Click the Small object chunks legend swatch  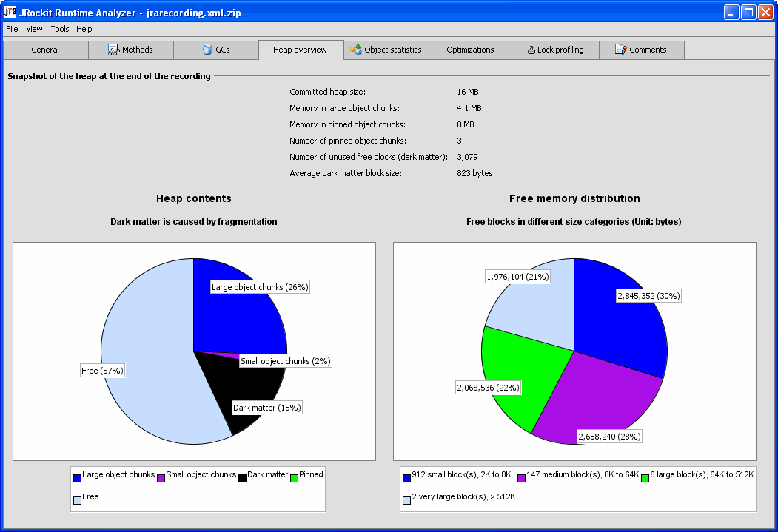pyautogui.click(x=161, y=479)
